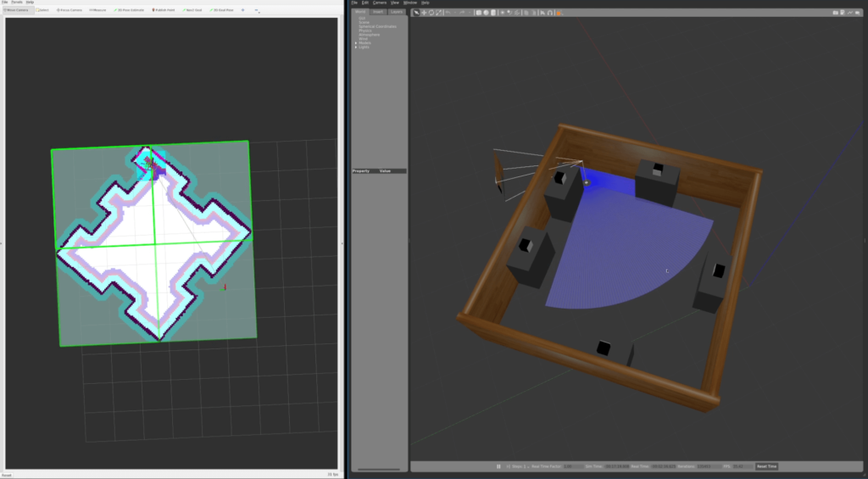Switch to the World tab in Gazebo
The width and height of the screenshot is (868, 479).
(360, 12)
